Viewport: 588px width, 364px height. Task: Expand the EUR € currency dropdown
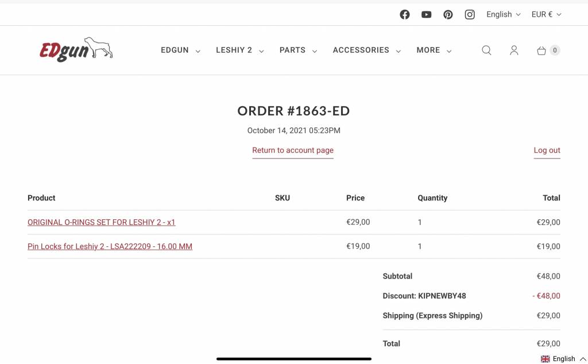(547, 14)
